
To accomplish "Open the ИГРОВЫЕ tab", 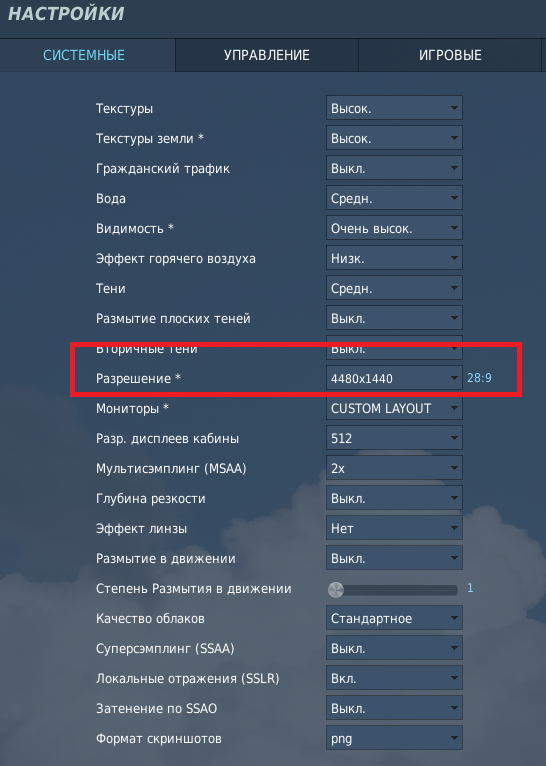I will coord(450,55).
